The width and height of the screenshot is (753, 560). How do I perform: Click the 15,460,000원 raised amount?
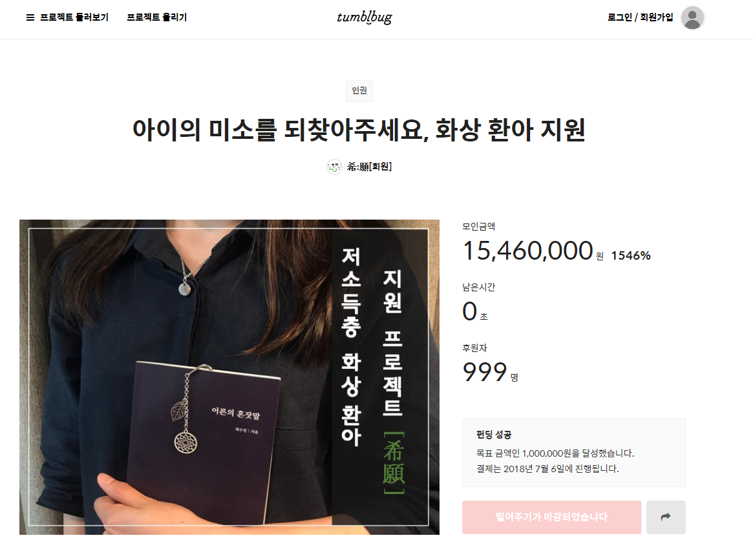click(x=533, y=251)
